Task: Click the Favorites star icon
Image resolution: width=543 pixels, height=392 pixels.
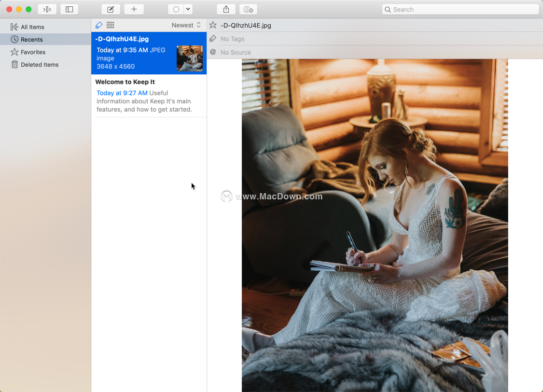Action: coord(14,52)
